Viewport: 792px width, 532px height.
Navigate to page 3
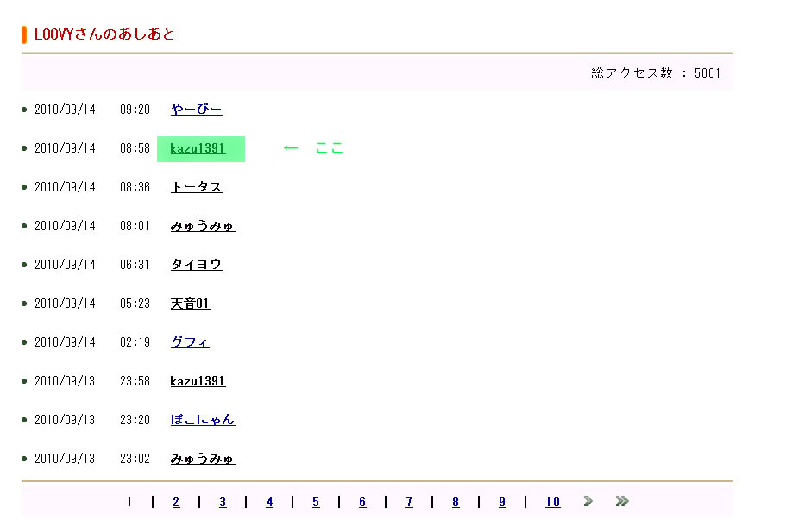pos(223,502)
